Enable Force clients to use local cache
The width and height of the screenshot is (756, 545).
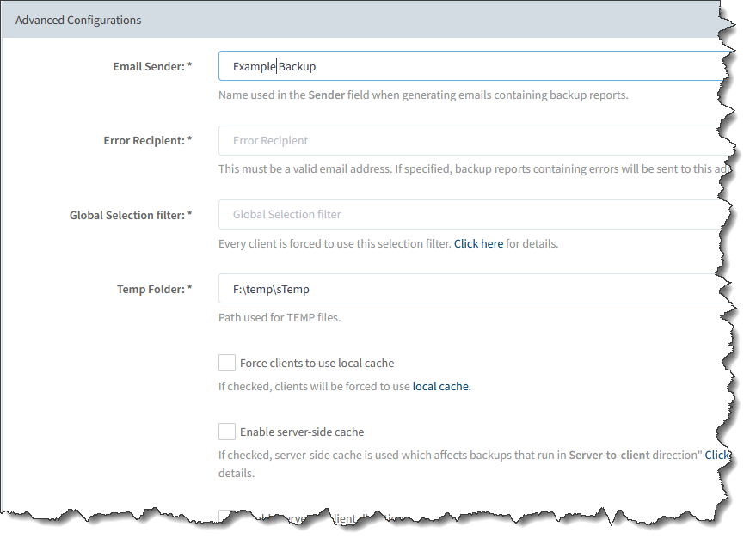(227, 363)
